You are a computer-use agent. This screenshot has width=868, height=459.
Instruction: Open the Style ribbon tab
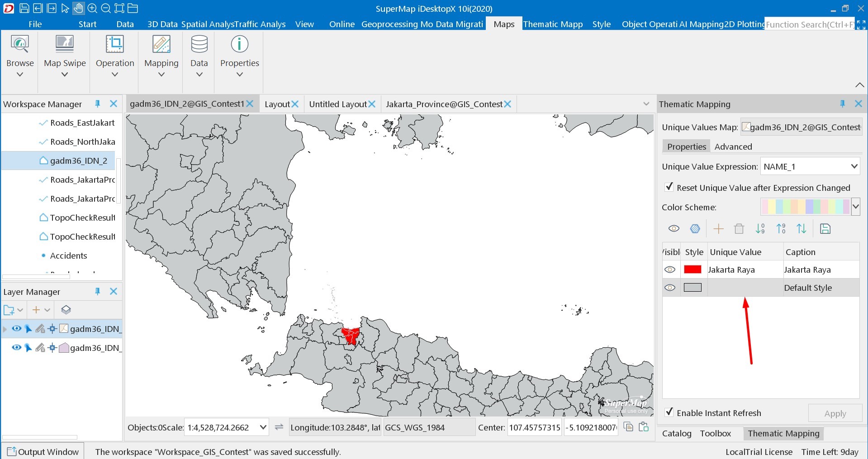pos(602,24)
